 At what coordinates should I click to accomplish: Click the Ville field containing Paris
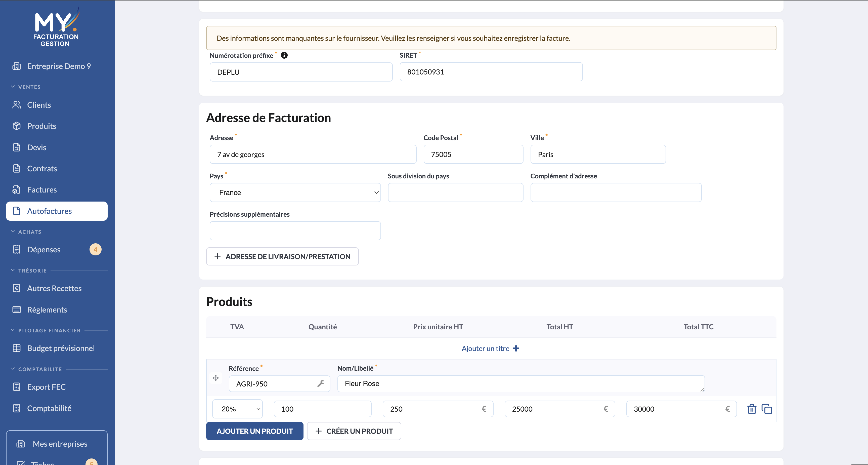pos(598,154)
